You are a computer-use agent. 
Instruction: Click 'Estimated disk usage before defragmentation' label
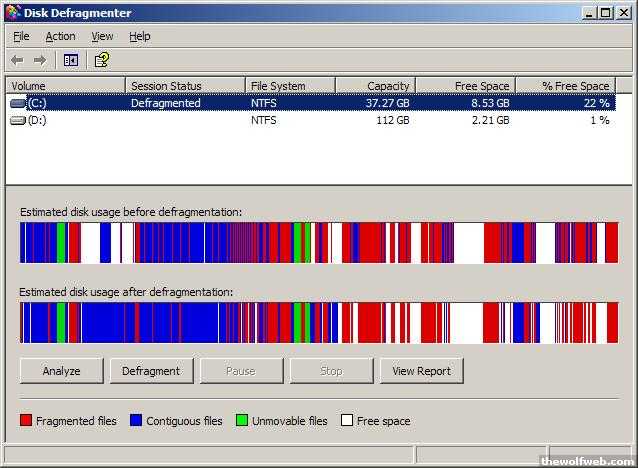pyautogui.click(x=131, y=212)
